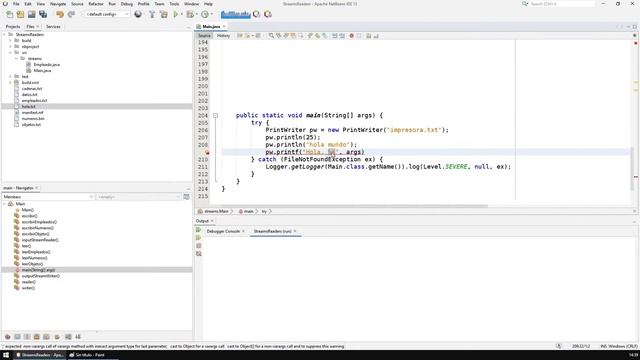Select outputStreamWriter() in Navigator
The image size is (640, 360).
click(x=40, y=276)
